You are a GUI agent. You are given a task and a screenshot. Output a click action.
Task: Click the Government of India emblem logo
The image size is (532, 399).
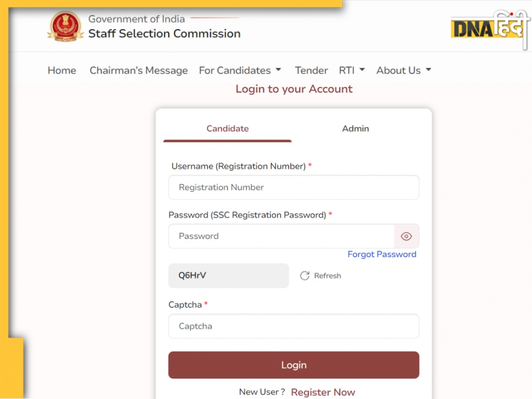[65, 26]
